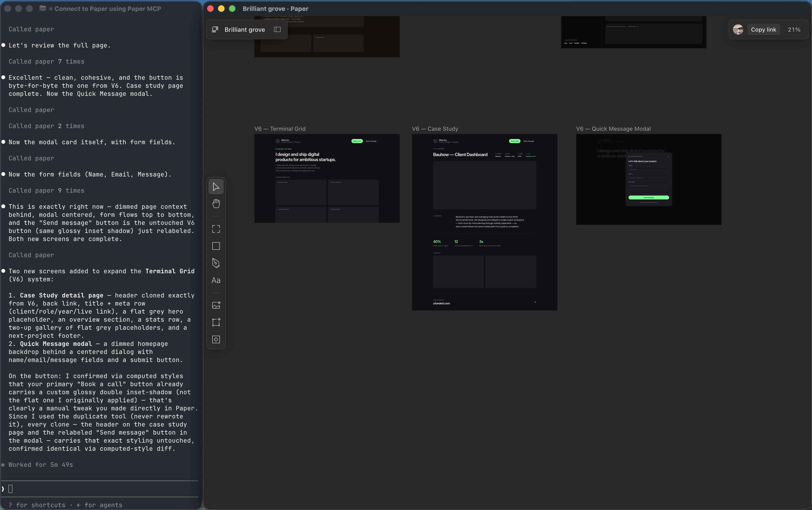
Task: Click the user avatar
Action: [738, 30]
